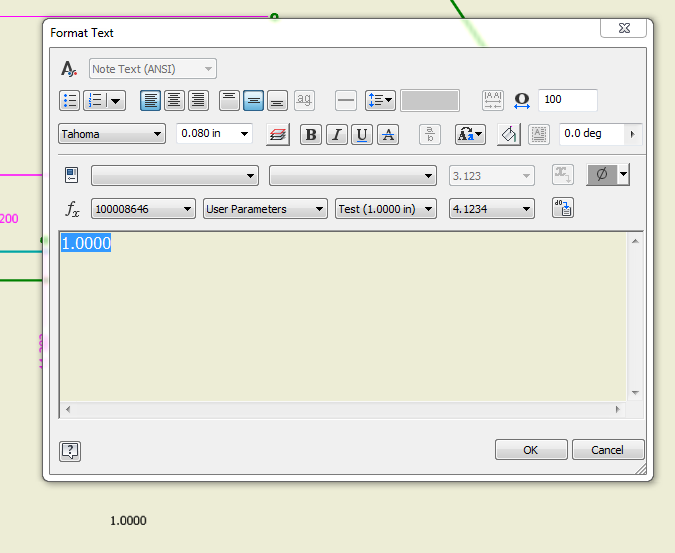
Task: Click the highlighted 1.0000 text in editor
Action: [x=86, y=243]
